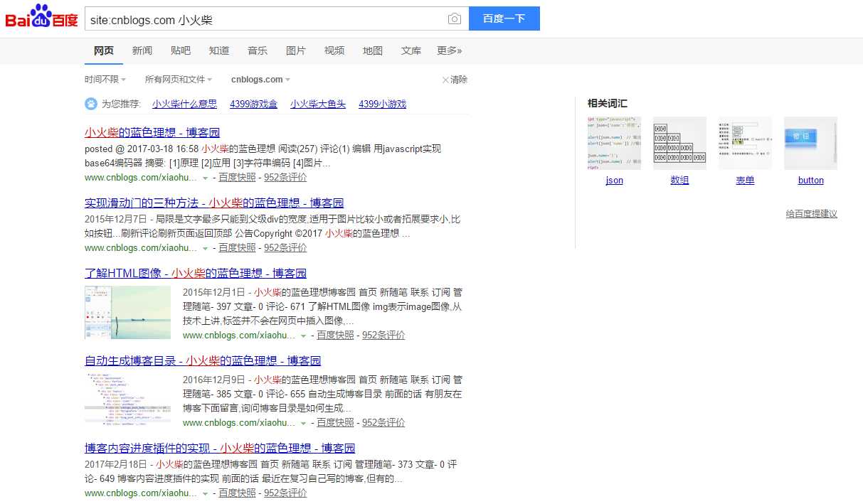The width and height of the screenshot is (863, 504).
Task: Open 952条评价 for 了解HTML图像 result
Action: tap(383, 336)
